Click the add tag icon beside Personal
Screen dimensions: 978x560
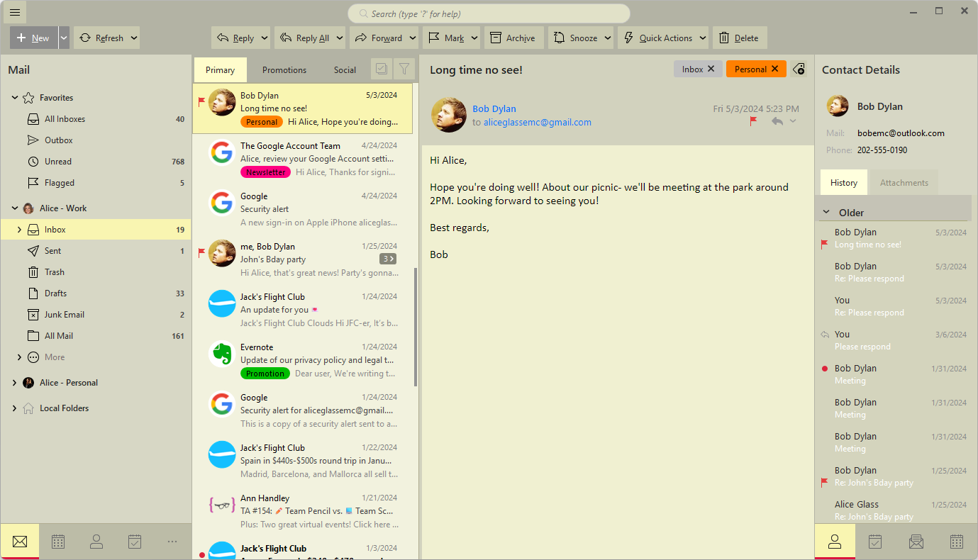coord(799,69)
